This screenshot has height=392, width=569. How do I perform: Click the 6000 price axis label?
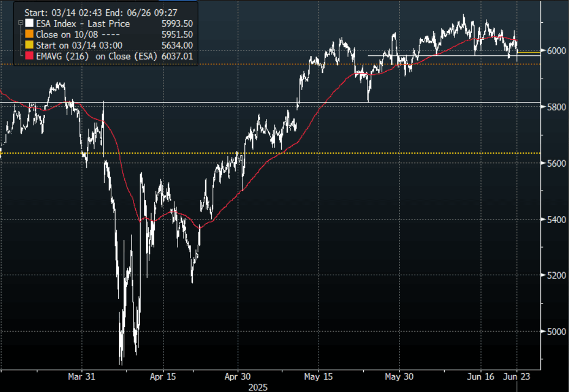(x=557, y=51)
